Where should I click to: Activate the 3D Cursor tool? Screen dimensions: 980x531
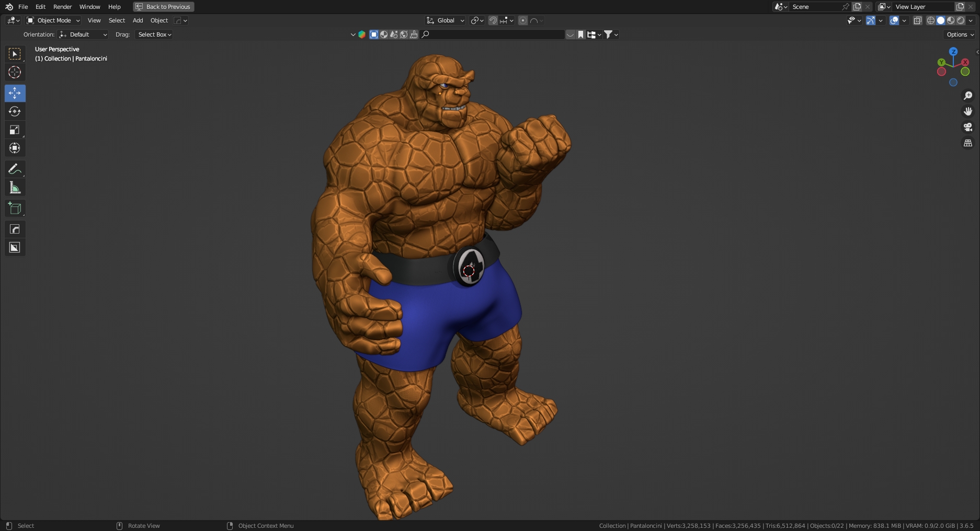pos(15,72)
